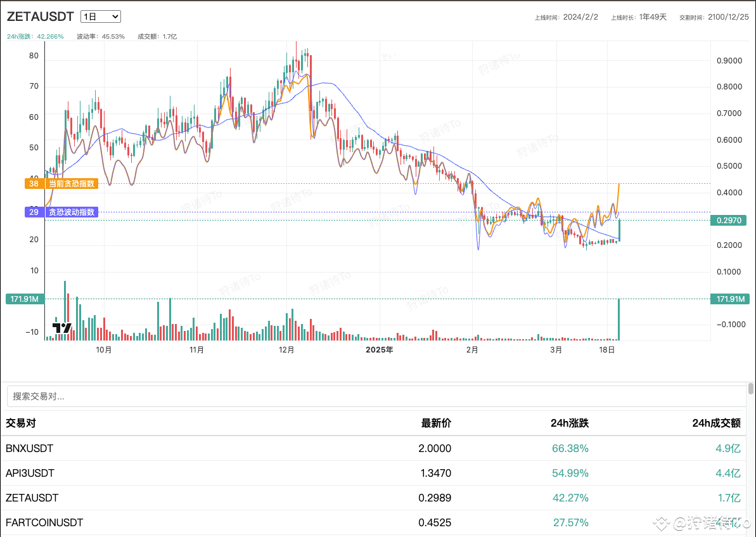The image size is (756, 537).
Task: Sort by the 最新价 column header
Action: (x=436, y=423)
